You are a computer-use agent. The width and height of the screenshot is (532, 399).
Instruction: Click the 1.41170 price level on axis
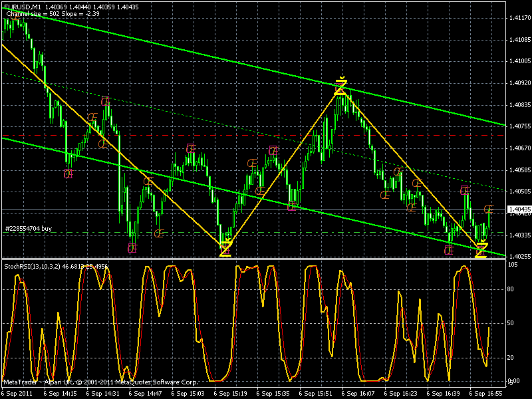click(518, 18)
